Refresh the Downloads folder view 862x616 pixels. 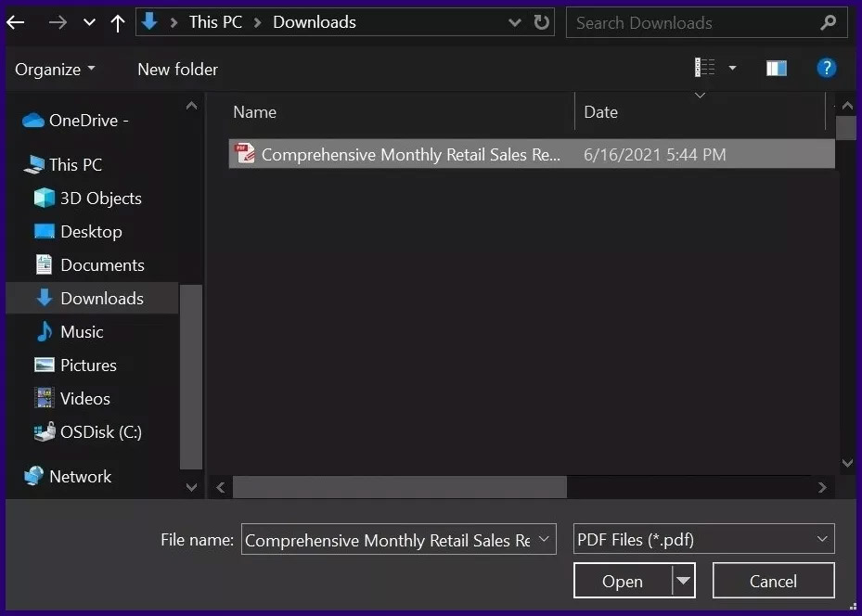click(542, 22)
